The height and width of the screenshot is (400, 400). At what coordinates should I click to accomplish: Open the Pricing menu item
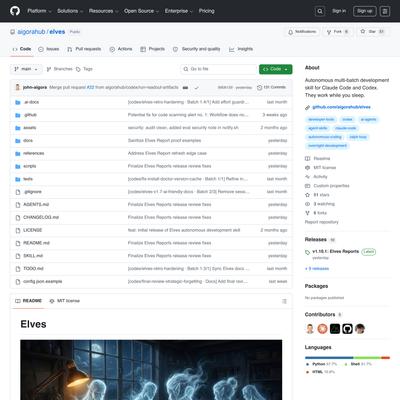[207, 11]
